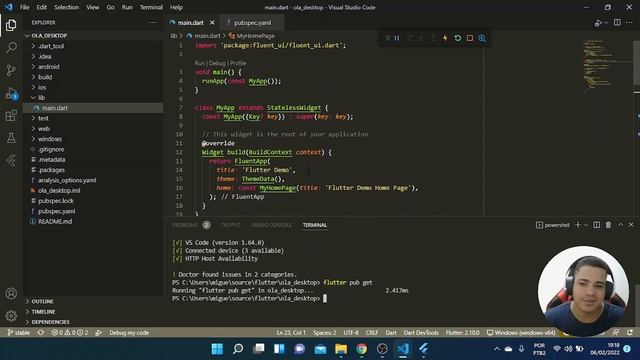Maximize the terminal panel size
The image size is (640, 360).
click(x=620, y=225)
